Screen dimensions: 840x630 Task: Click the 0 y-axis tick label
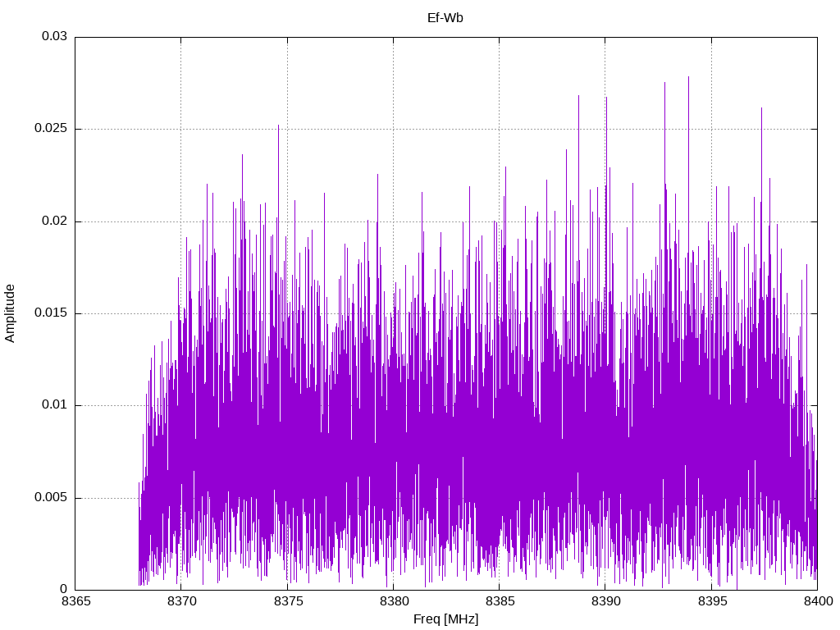click(x=64, y=589)
